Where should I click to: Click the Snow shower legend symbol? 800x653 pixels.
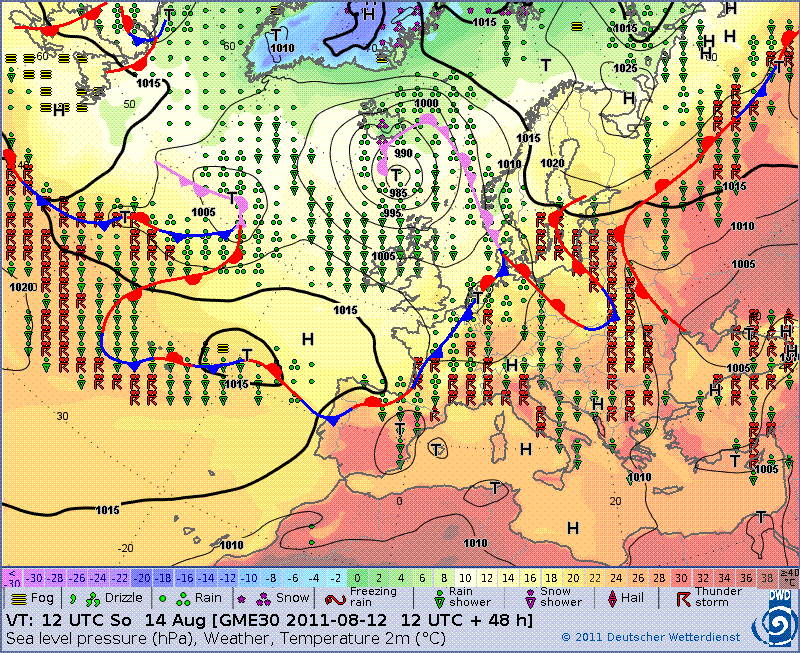tap(530, 600)
